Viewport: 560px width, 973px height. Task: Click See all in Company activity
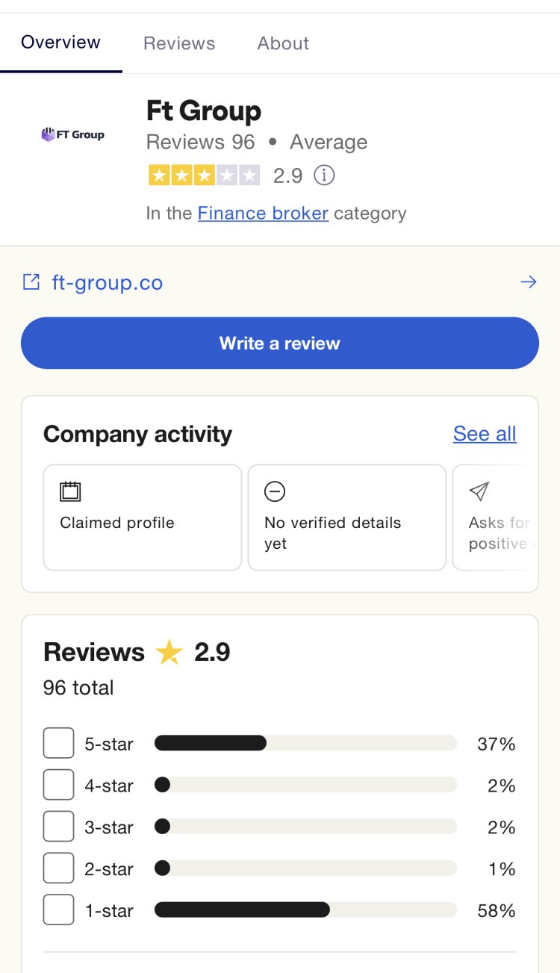(485, 434)
